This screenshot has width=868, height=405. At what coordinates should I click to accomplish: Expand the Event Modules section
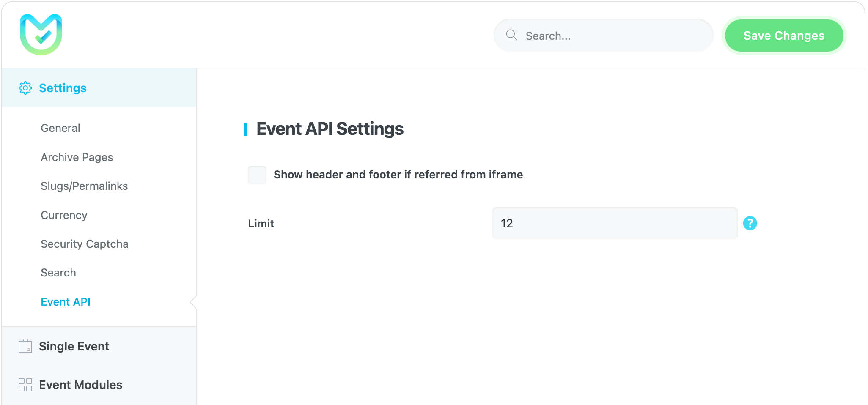click(80, 385)
